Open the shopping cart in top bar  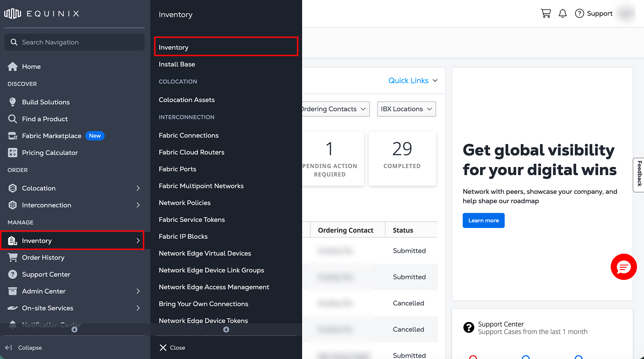pyautogui.click(x=546, y=14)
